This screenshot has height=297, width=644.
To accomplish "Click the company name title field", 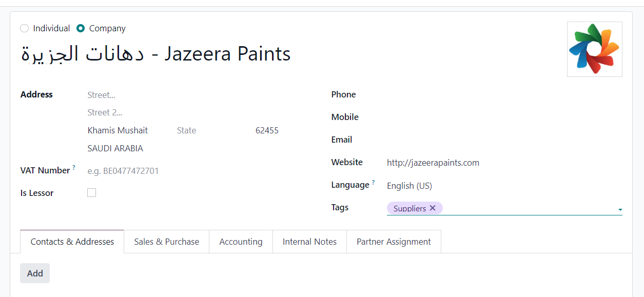I will tap(156, 54).
